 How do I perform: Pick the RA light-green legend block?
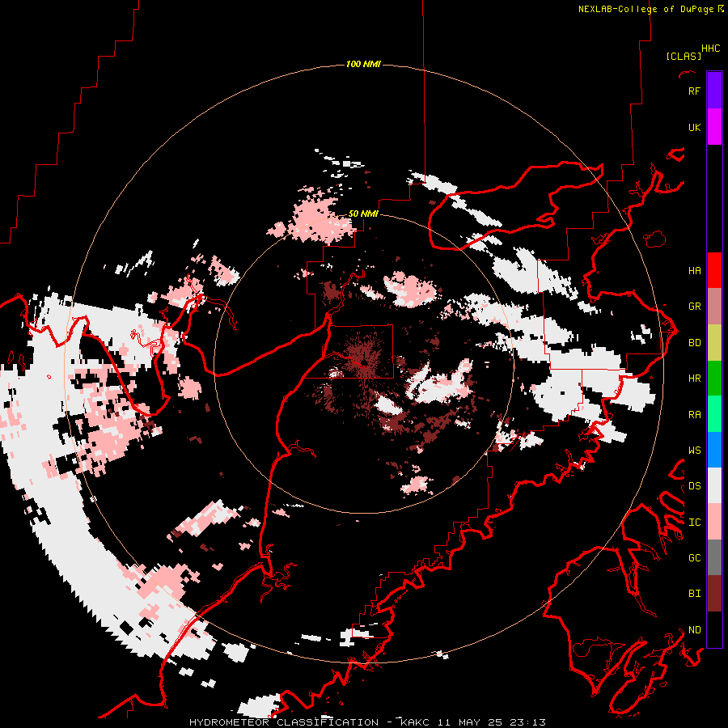point(714,414)
